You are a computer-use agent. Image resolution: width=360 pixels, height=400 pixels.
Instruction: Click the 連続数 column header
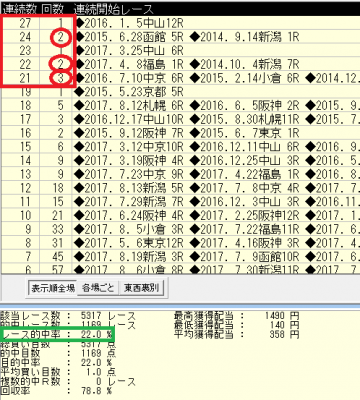coord(19,9)
